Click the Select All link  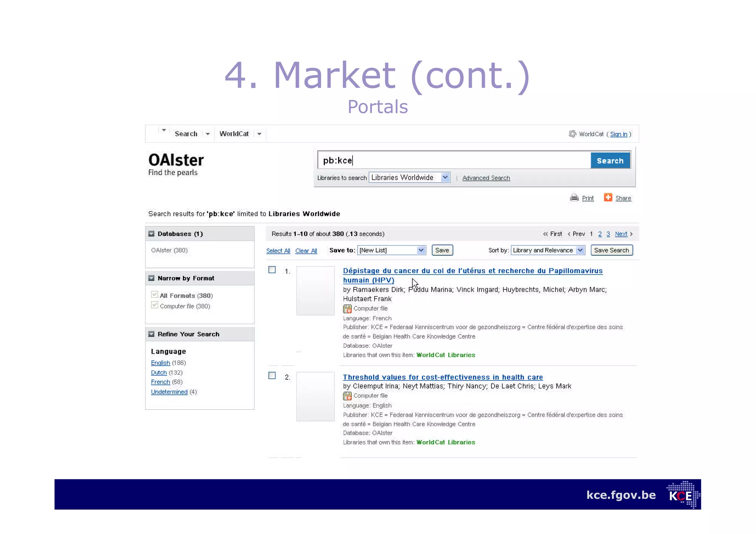tap(278, 251)
